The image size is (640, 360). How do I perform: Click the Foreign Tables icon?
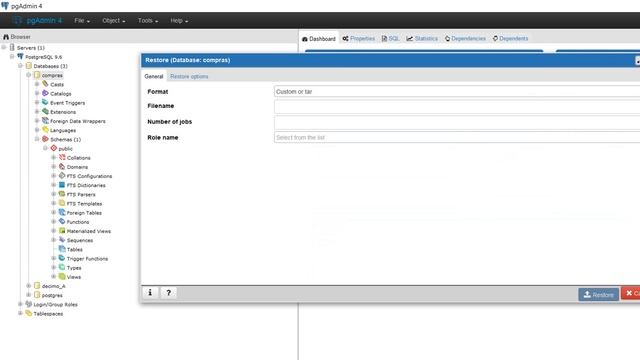[x=62, y=212]
